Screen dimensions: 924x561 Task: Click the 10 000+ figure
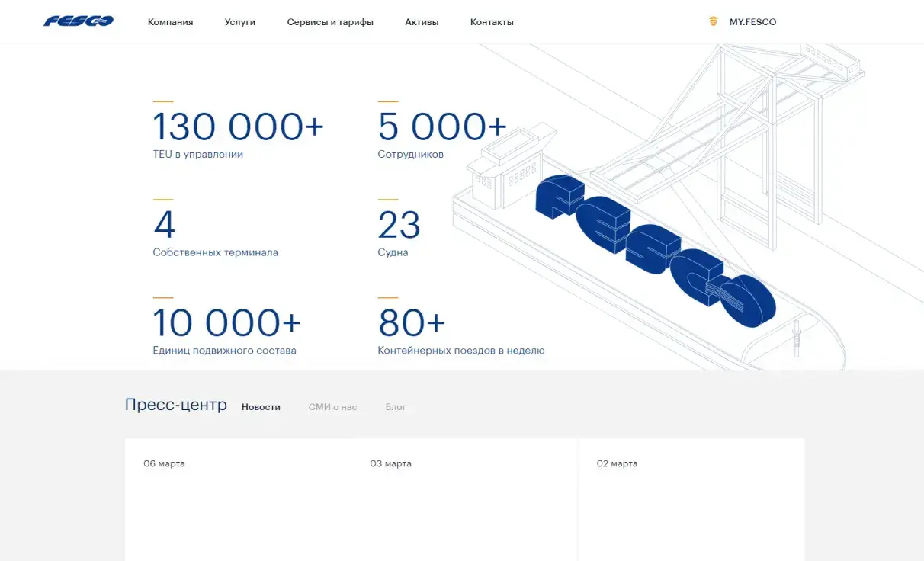point(227,323)
